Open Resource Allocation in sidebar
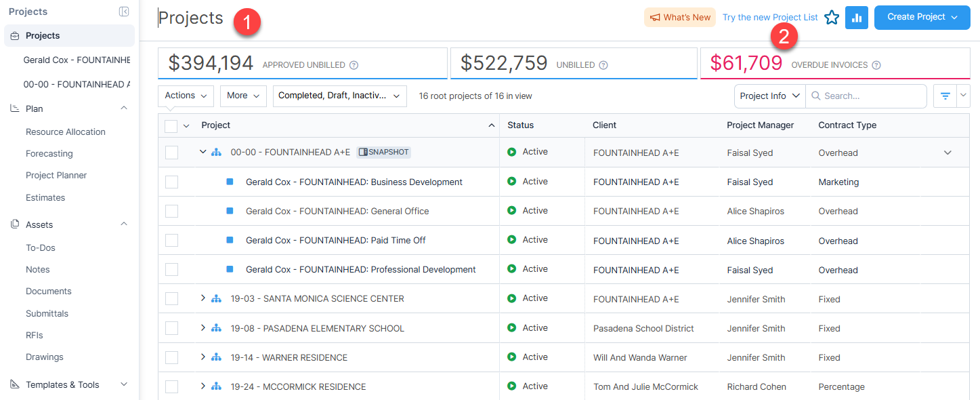The image size is (980, 400). coord(66,132)
